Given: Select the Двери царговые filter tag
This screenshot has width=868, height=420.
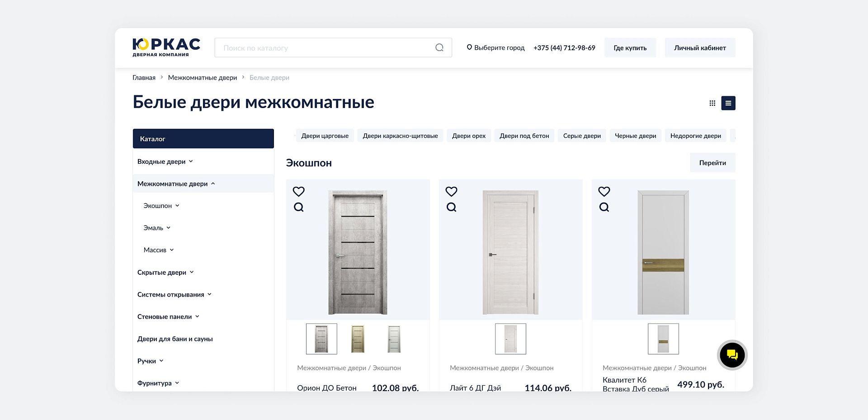Looking at the screenshot, I should tap(325, 136).
